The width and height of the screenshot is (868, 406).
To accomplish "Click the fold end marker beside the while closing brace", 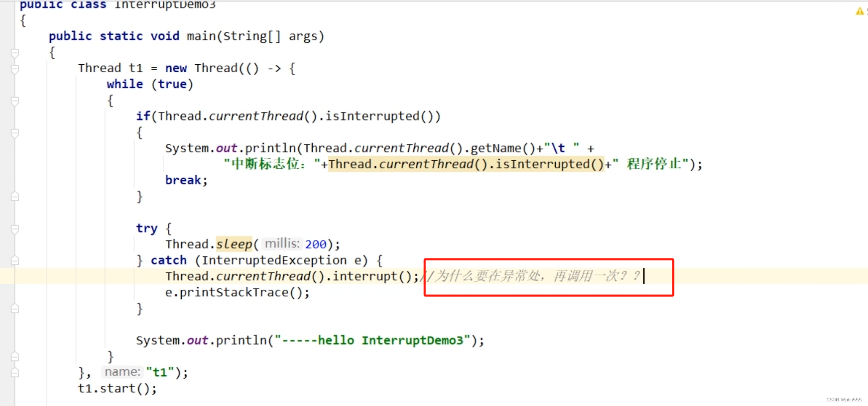I will [x=15, y=357].
